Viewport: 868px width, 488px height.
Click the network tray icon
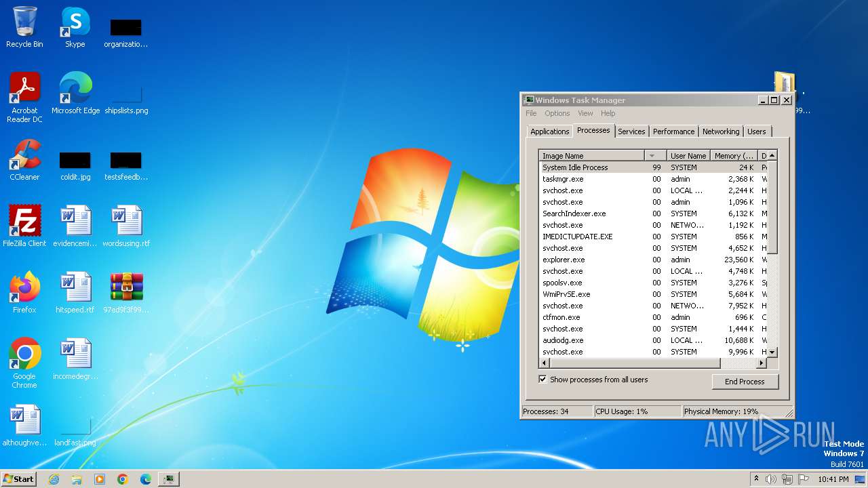(x=787, y=479)
